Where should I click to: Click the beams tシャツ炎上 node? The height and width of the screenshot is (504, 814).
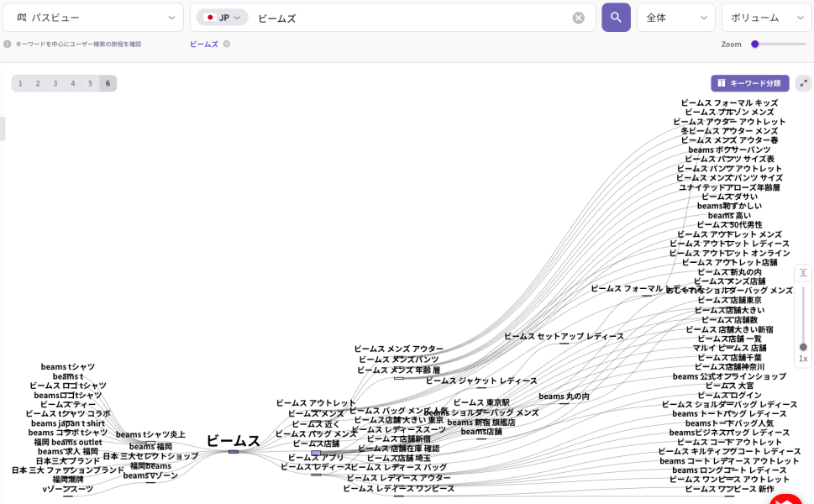click(x=150, y=434)
